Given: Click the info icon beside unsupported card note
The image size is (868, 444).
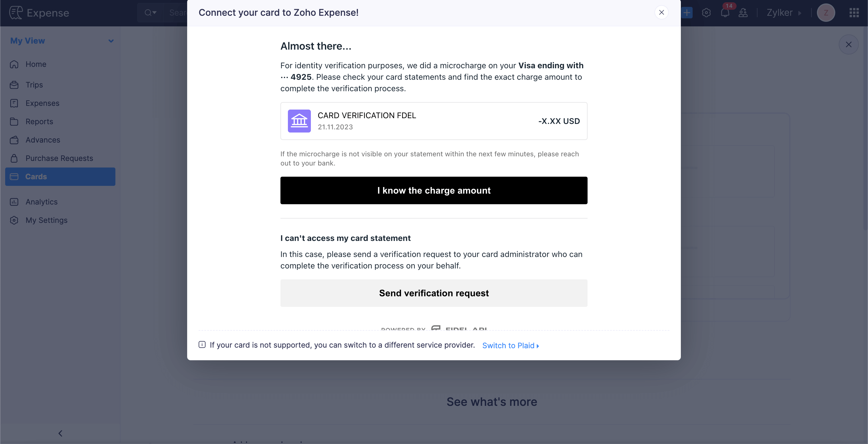Looking at the screenshot, I should [202, 344].
